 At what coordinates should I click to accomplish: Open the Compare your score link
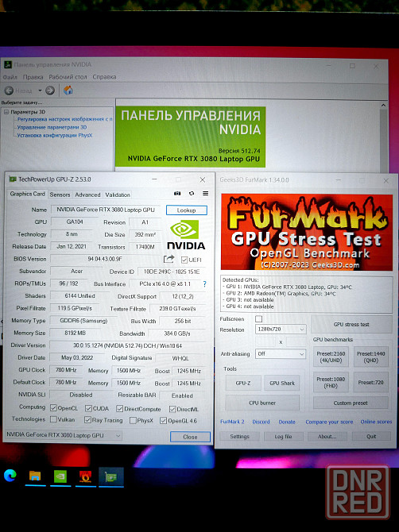329,422
